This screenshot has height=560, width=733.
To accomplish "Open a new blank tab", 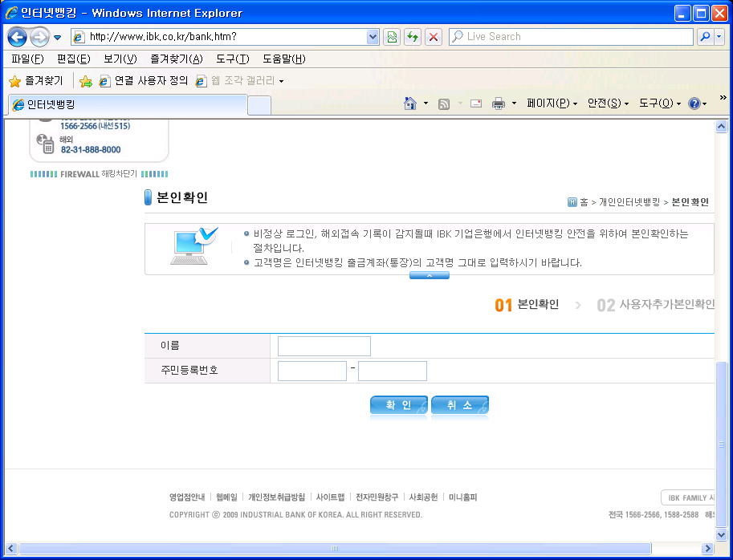I will (259, 106).
